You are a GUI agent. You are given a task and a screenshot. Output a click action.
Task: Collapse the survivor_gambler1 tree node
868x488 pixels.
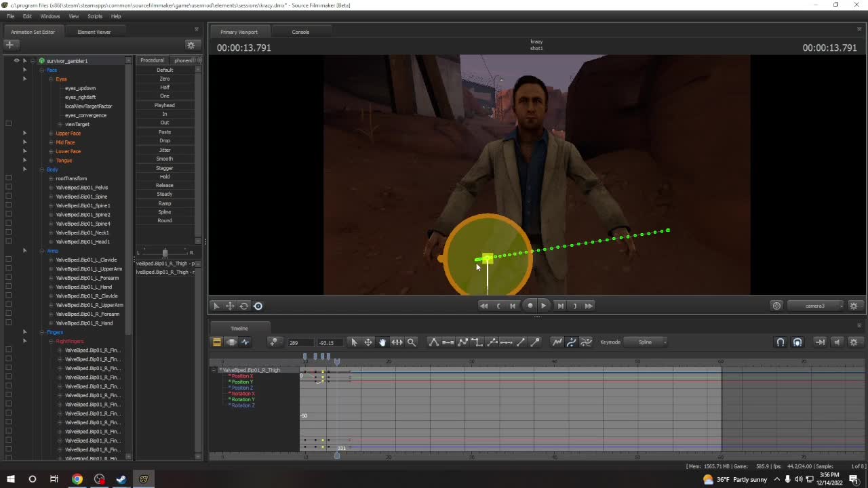click(33, 61)
